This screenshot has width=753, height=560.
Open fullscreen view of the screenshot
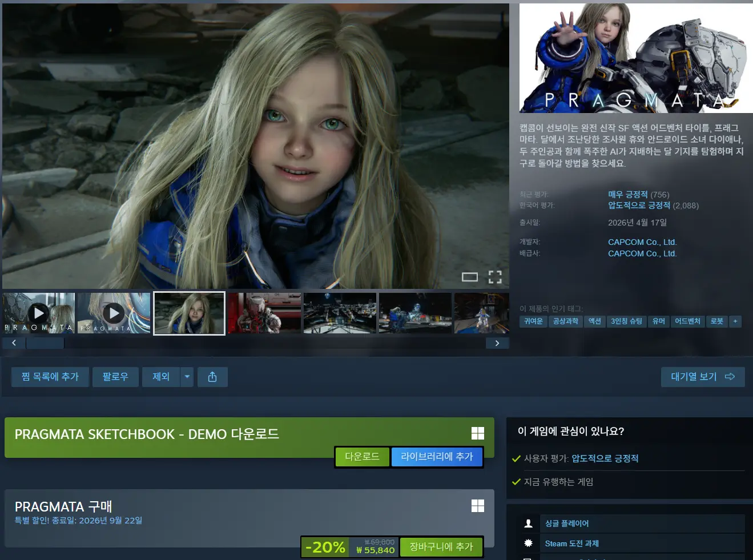tap(495, 277)
